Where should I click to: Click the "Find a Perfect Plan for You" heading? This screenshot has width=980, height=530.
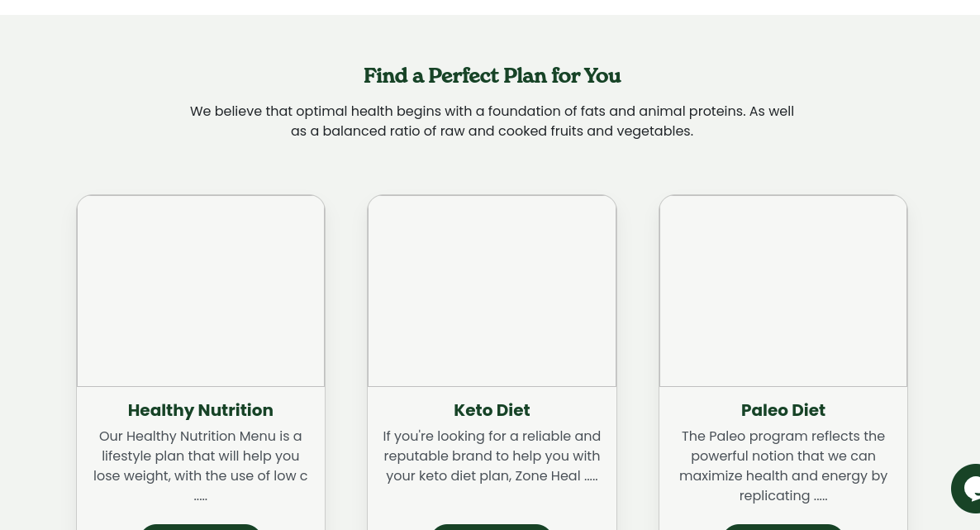coord(492,76)
